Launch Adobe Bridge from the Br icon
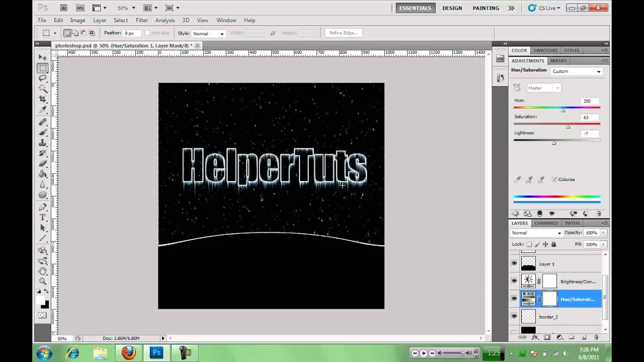The width and height of the screenshot is (644, 362). (63, 8)
